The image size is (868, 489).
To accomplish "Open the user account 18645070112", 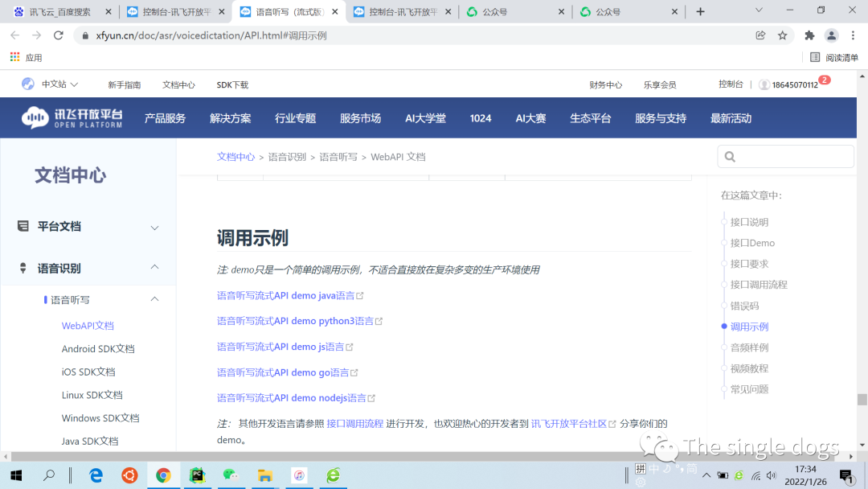I will (794, 84).
